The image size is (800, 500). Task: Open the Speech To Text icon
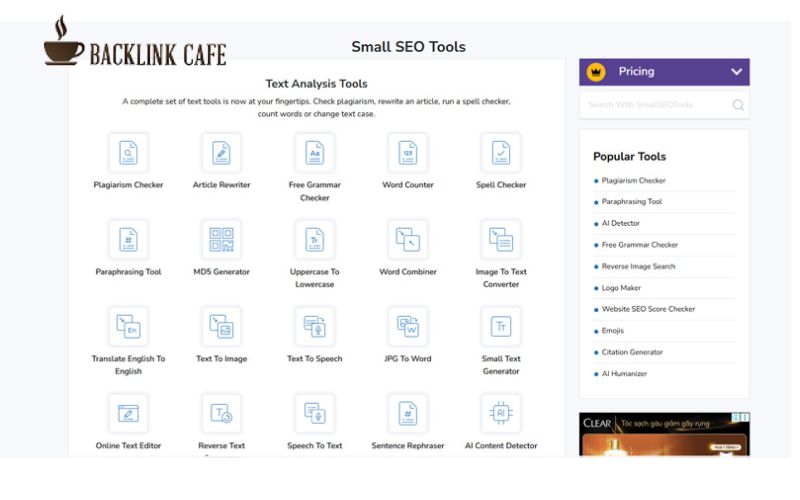[x=315, y=413]
